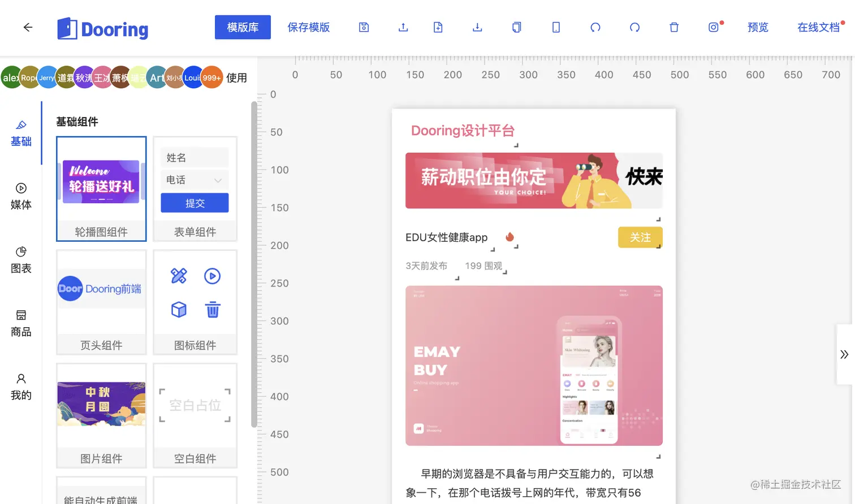Click the floppy-disk save icon
The height and width of the screenshot is (504, 855).
[x=364, y=27]
